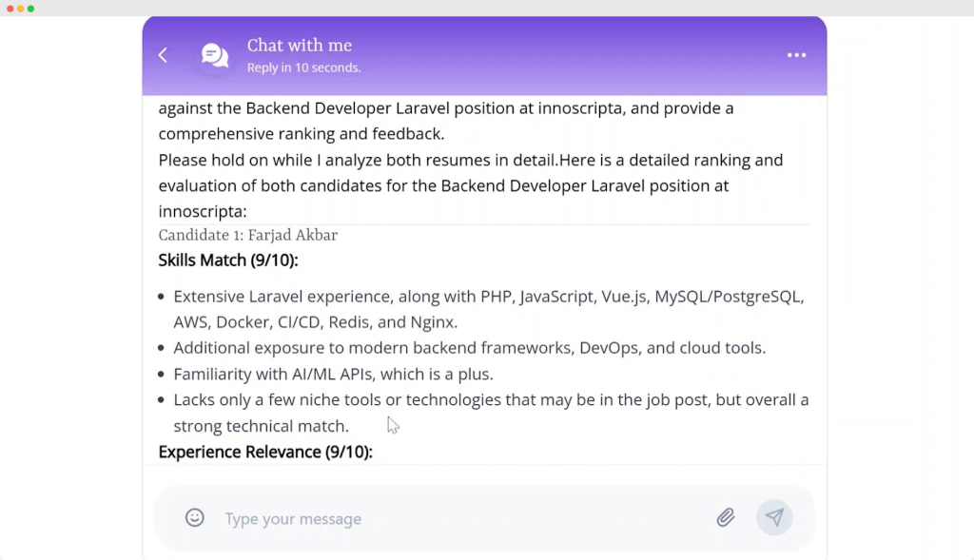Click the "Chat with me" header title
Screen dimensions: 974x560
[x=300, y=46]
